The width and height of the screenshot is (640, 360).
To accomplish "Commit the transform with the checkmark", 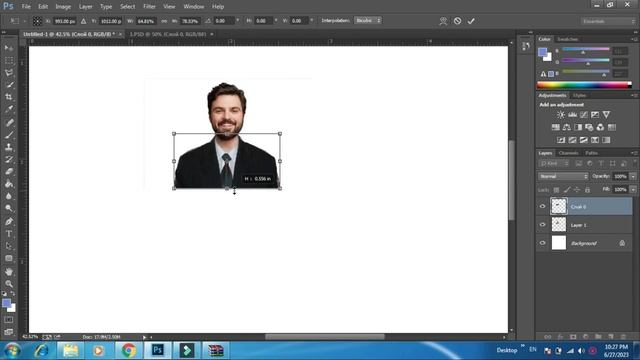I will pos(471,21).
